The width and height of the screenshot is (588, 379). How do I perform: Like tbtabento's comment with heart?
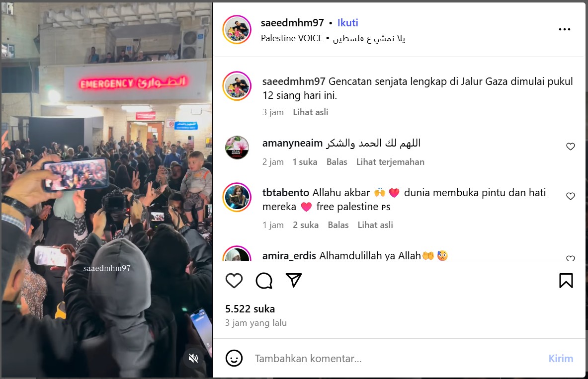click(x=571, y=196)
